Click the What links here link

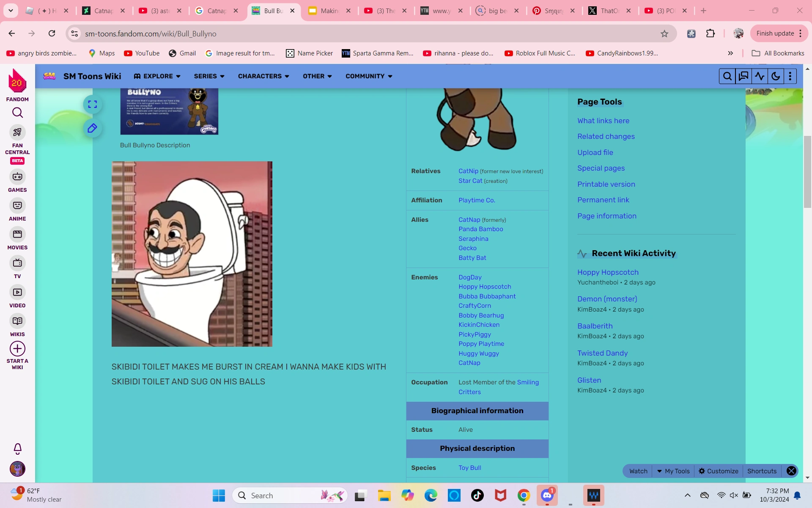[x=603, y=121]
